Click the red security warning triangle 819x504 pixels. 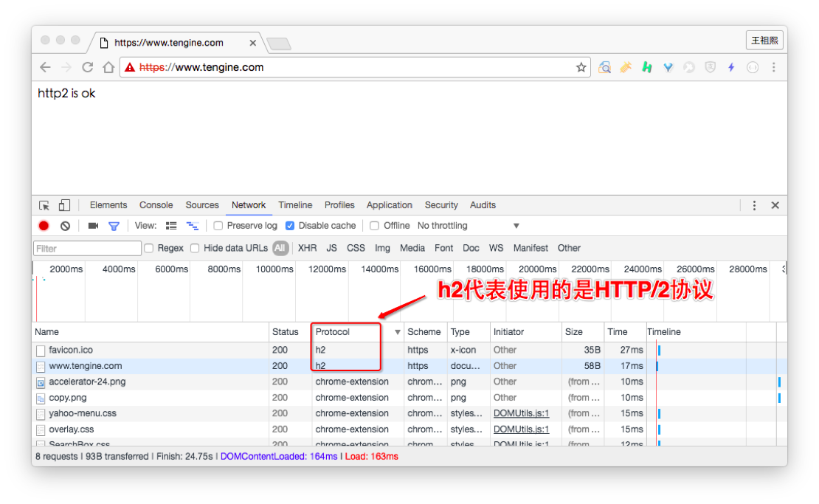click(130, 67)
